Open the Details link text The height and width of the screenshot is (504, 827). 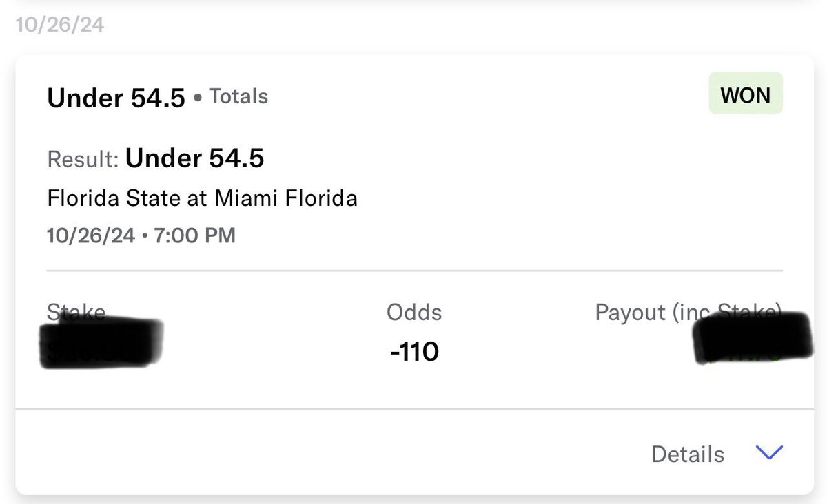(x=688, y=454)
